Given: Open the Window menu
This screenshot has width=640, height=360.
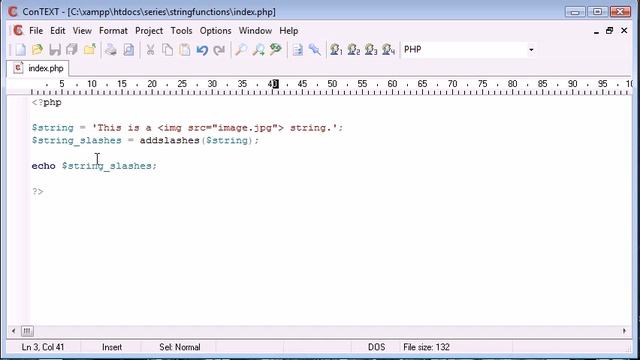Looking at the screenshot, I should tap(255, 31).
